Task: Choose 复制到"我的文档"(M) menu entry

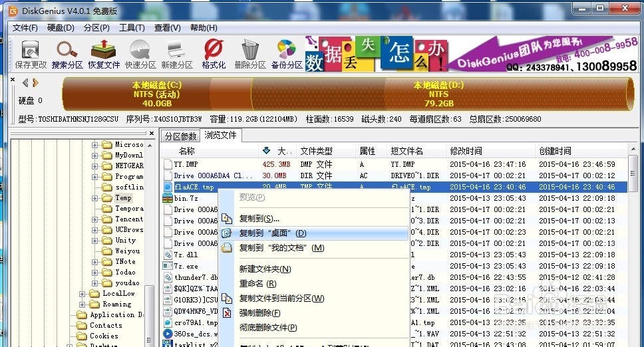Action: point(314,248)
